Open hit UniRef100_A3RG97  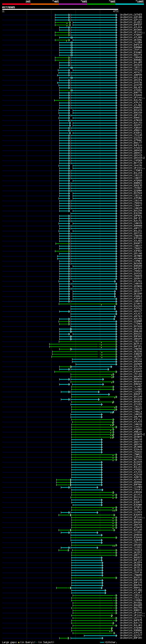coord(131,128)
